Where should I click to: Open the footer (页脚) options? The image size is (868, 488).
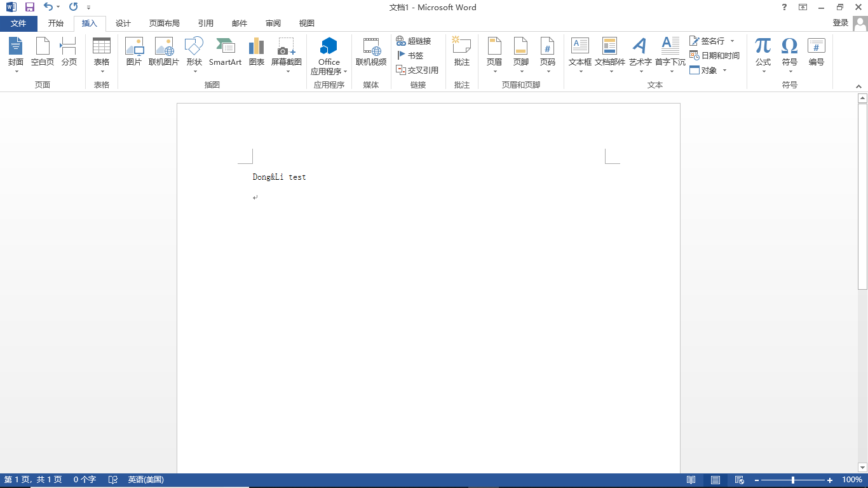(x=521, y=55)
